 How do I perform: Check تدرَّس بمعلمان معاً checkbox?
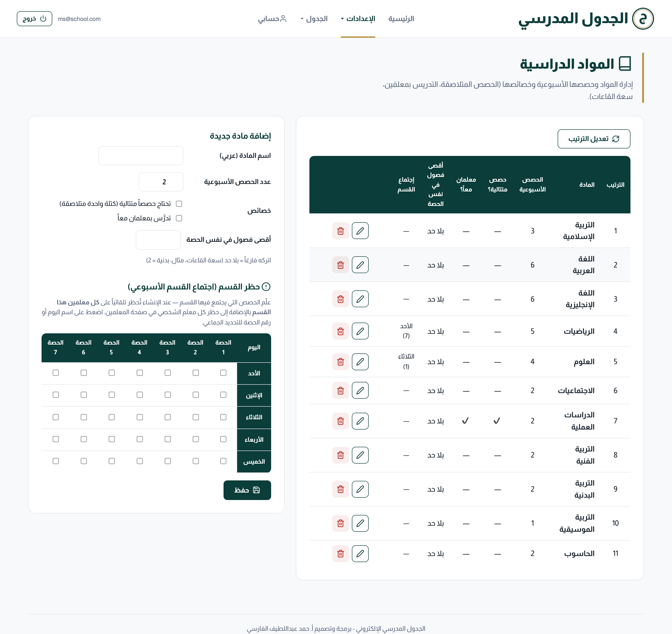point(179,218)
